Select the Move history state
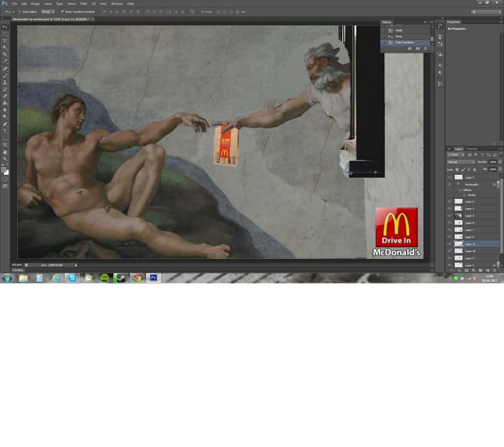This screenshot has width=504, height=447. pyautogui.click(x=405, y=36)
